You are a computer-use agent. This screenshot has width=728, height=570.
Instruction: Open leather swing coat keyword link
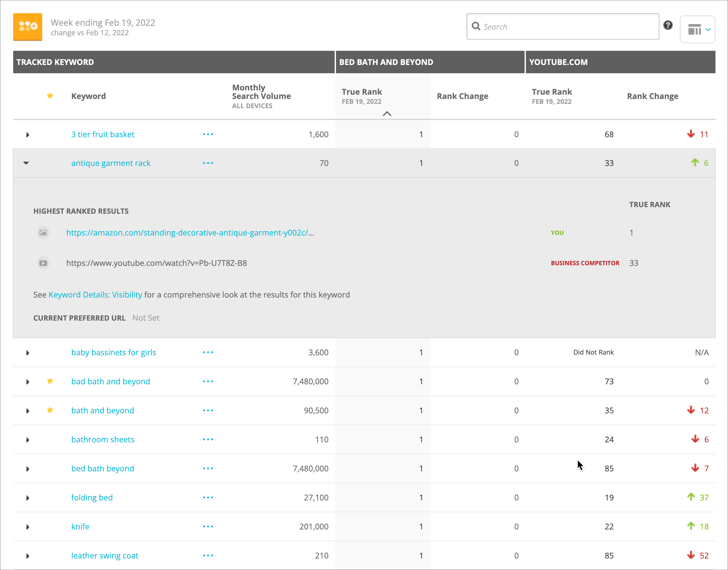pos(105,555)
